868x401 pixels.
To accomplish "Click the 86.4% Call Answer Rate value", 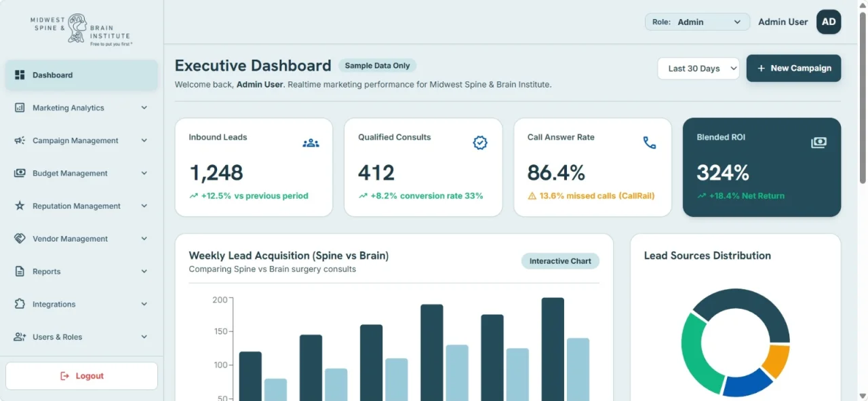I will (556, 173).
